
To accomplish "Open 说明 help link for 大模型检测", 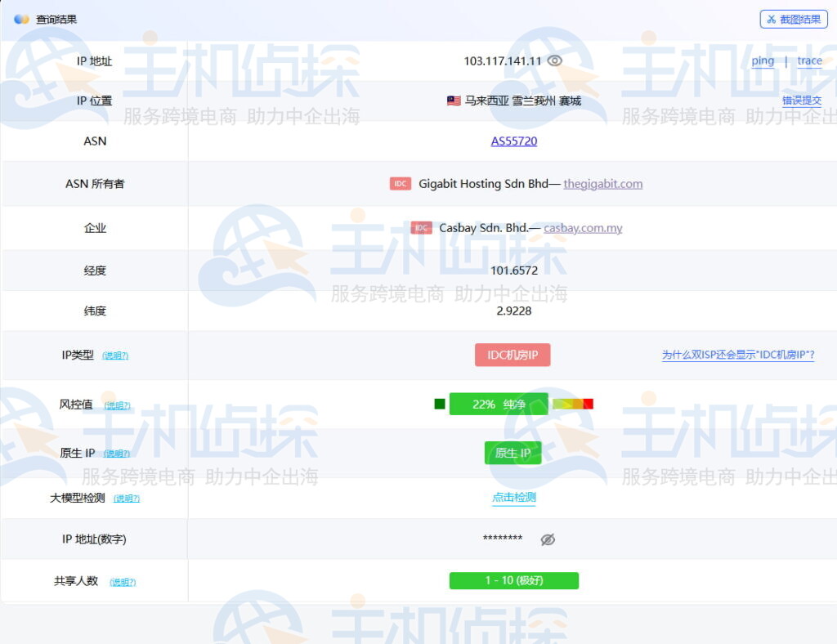I will (127, 499).
